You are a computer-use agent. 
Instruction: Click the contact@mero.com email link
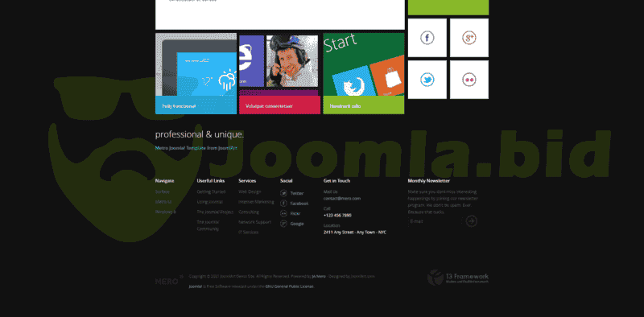[x=341, y=199]
